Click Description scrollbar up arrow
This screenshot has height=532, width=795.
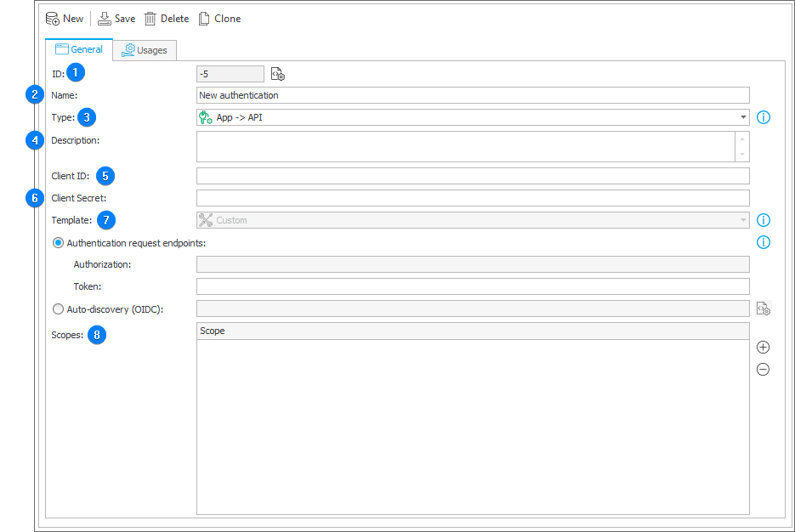(742, 139)
